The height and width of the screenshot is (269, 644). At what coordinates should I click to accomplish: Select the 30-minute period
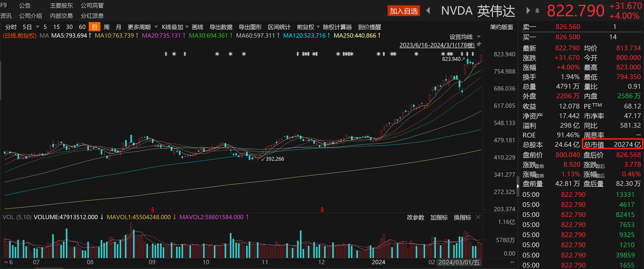(x=69, y=27)
